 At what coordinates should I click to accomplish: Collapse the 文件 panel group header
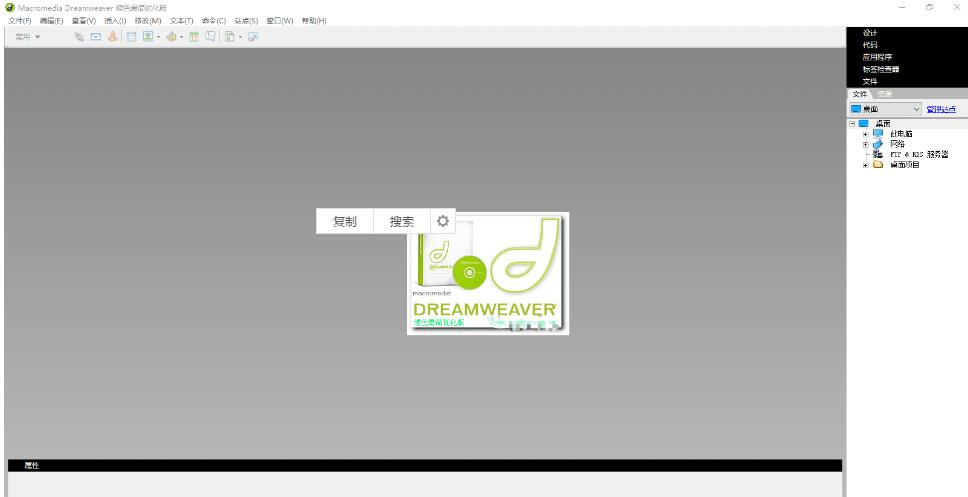(x=870, y=81)
